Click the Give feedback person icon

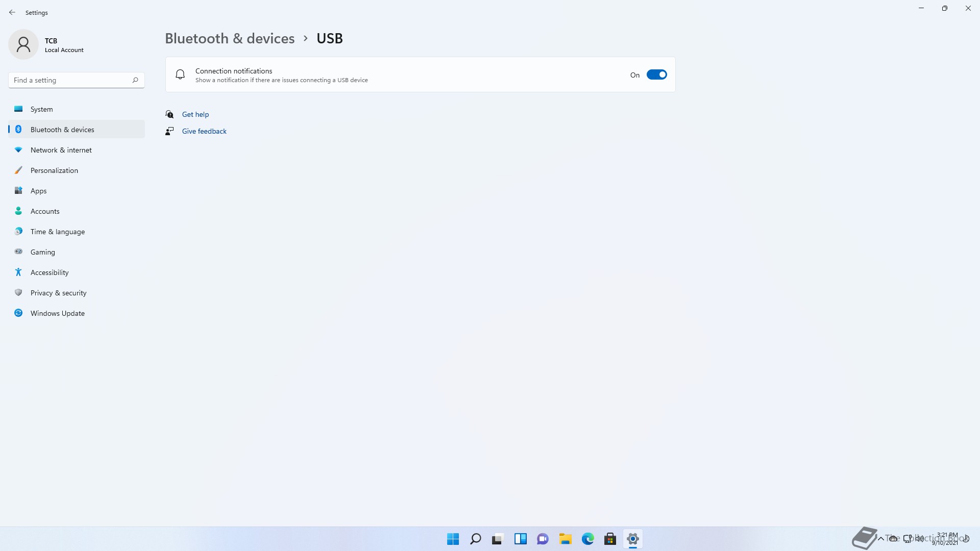pyautogui.click(x=169, y=131)
